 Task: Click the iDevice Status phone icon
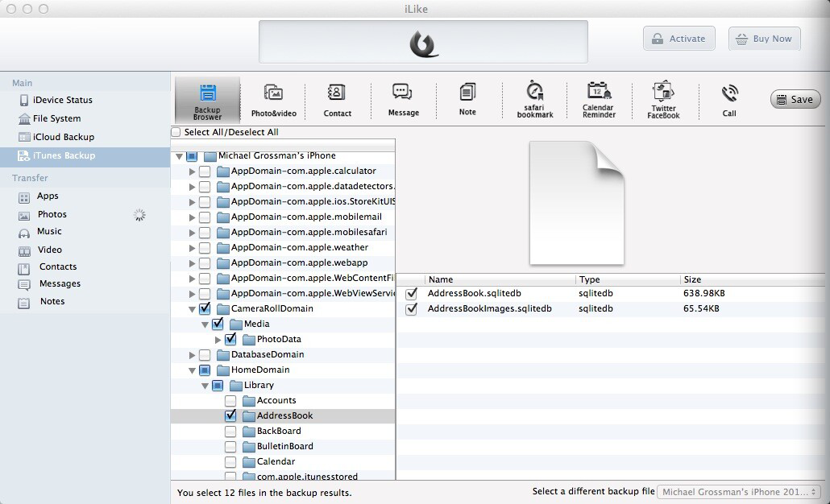pos(24,101)
